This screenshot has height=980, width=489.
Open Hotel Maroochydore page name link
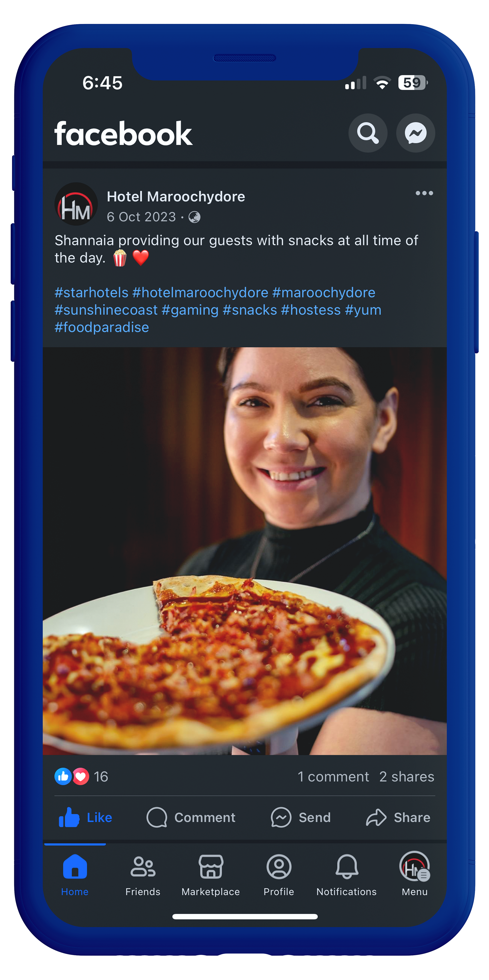(176, 197)
